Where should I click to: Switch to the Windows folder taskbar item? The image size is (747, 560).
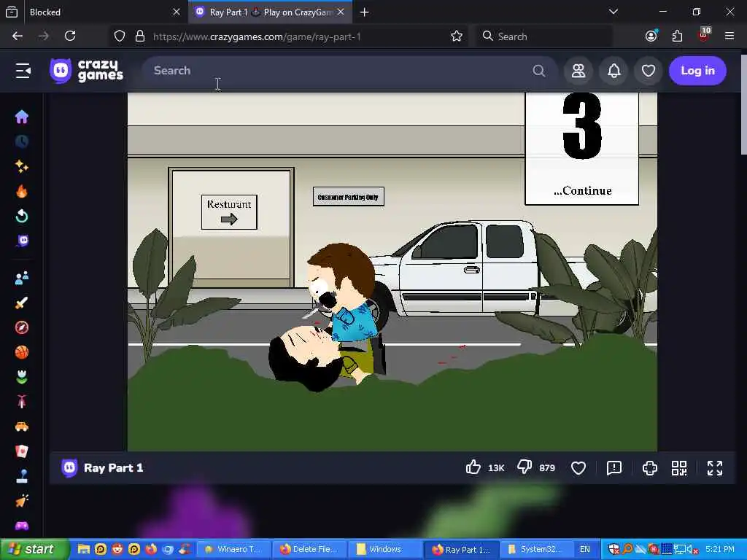click(385, 550)
